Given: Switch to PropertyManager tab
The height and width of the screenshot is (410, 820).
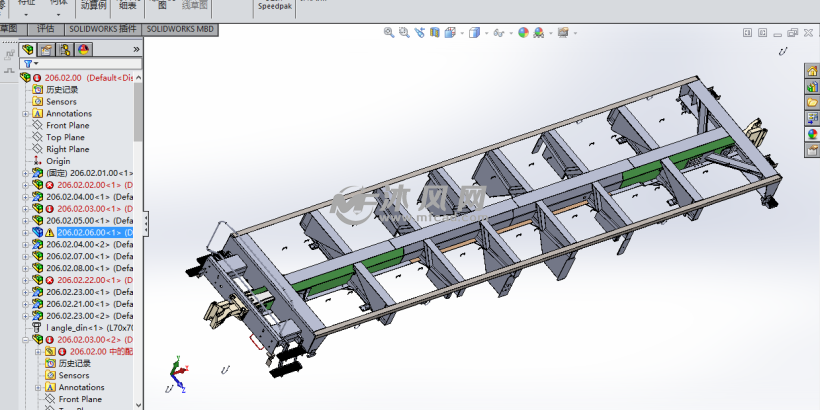Looking at the screenshot, I should pos(47,50).
